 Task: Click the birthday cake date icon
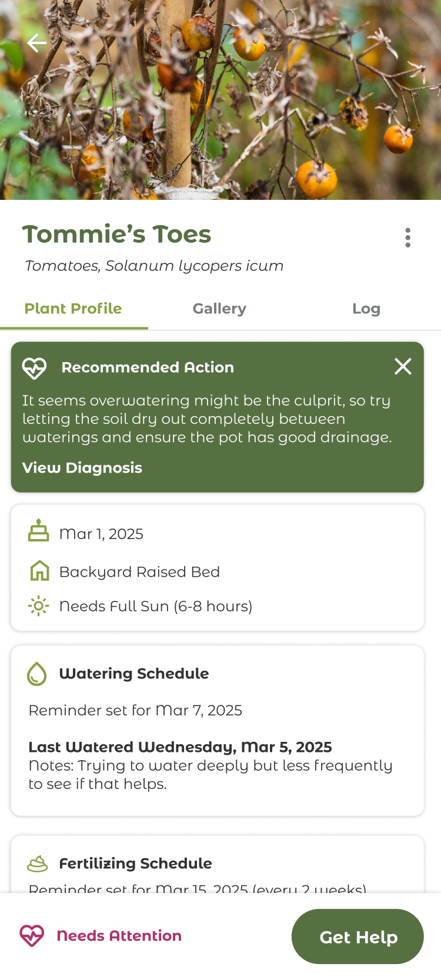pyautogui.click(x=39, y=531)
